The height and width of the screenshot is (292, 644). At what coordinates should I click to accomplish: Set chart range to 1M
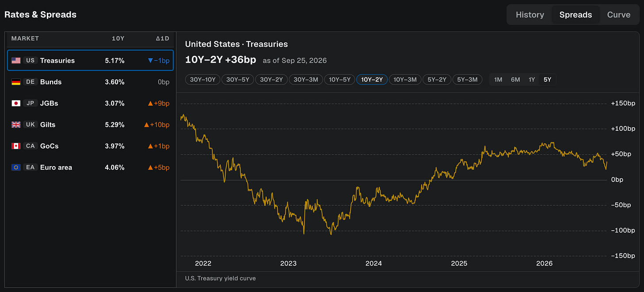pos(498,80)
